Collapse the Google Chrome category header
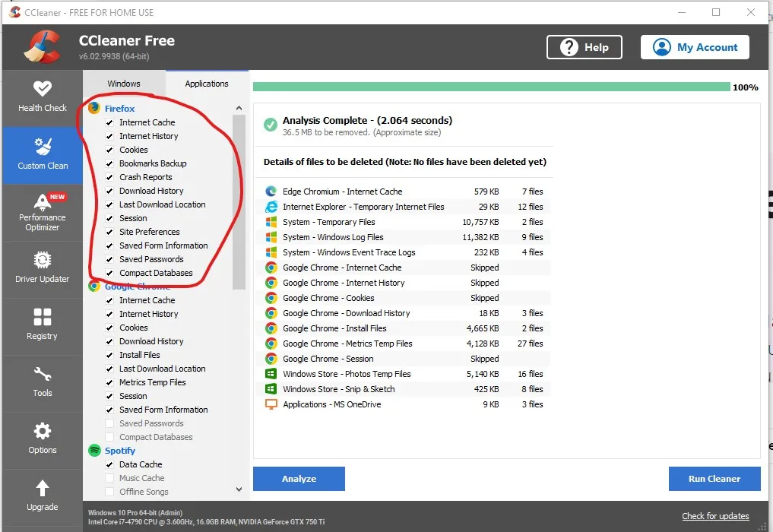The image size is (773, 532). click(137, 287)
